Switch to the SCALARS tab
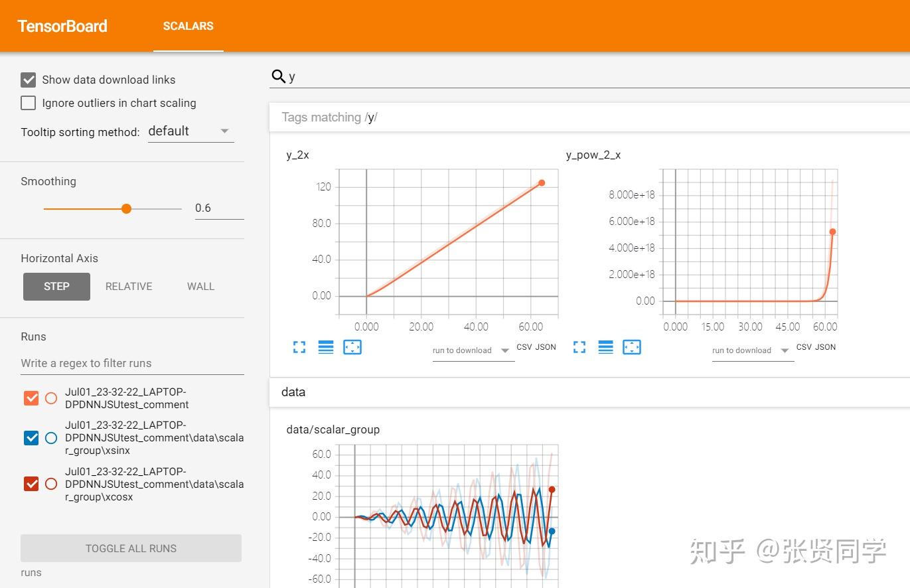 tap(188, 26)
